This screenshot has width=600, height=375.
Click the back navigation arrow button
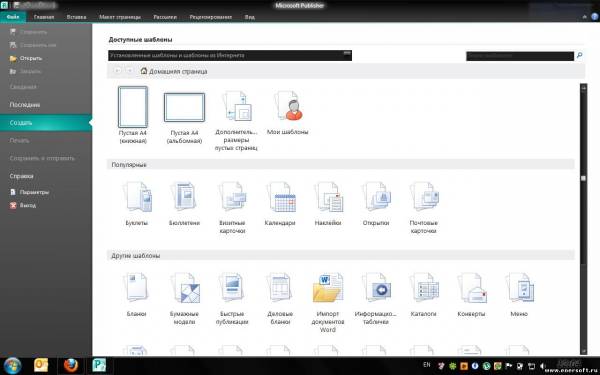click(x=117, y=71)
